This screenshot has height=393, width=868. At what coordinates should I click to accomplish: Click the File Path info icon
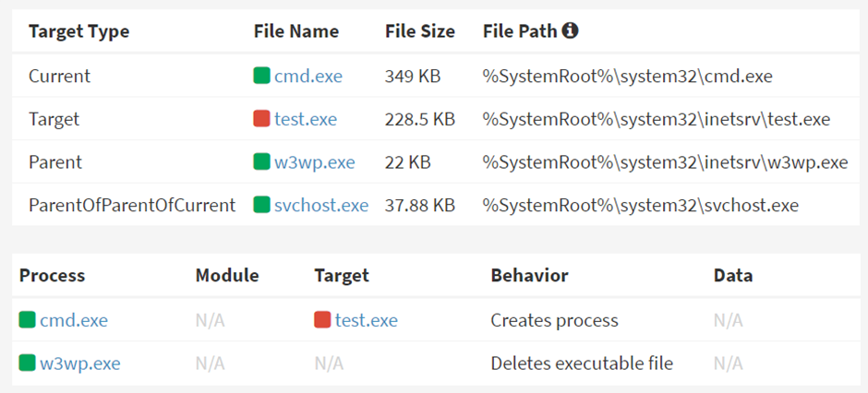point(570,31)
